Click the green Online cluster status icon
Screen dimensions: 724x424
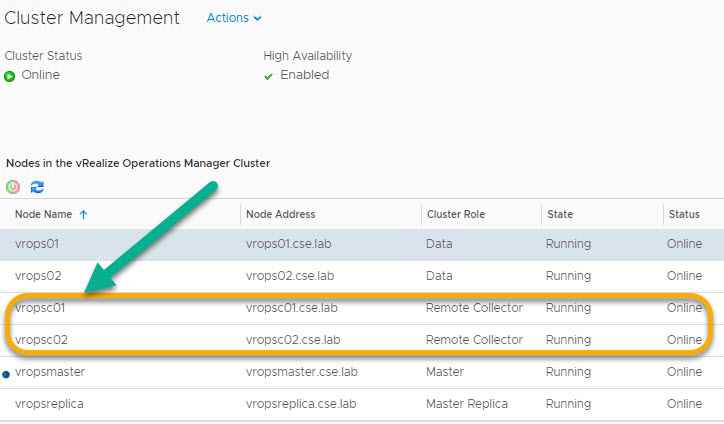pos(10,76)
